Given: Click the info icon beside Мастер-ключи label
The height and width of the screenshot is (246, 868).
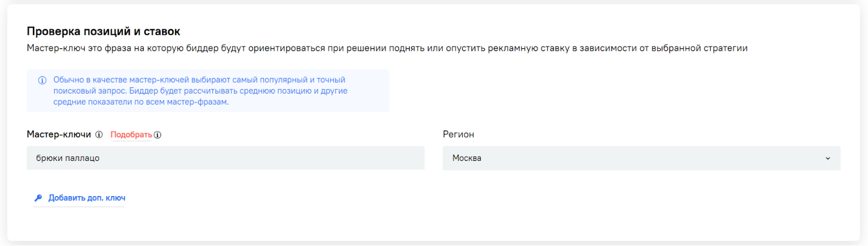Looking at the screenshot, I should [x=99, y=134].
